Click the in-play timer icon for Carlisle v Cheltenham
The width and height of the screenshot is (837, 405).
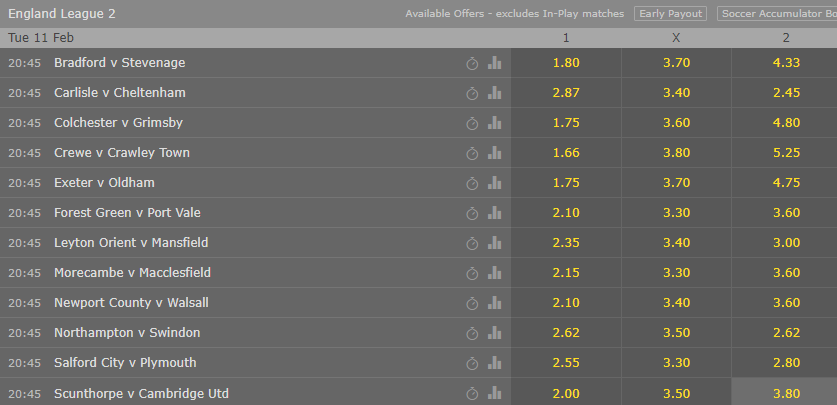click(472, 93)
